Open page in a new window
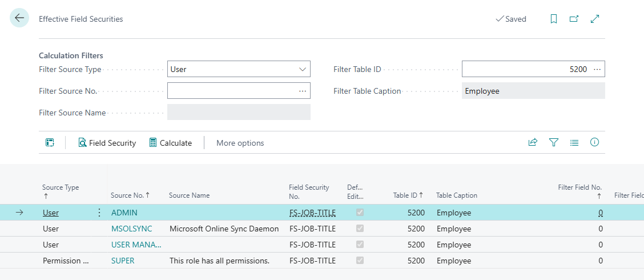The image size is (644, 280). [x=574, y=19]
